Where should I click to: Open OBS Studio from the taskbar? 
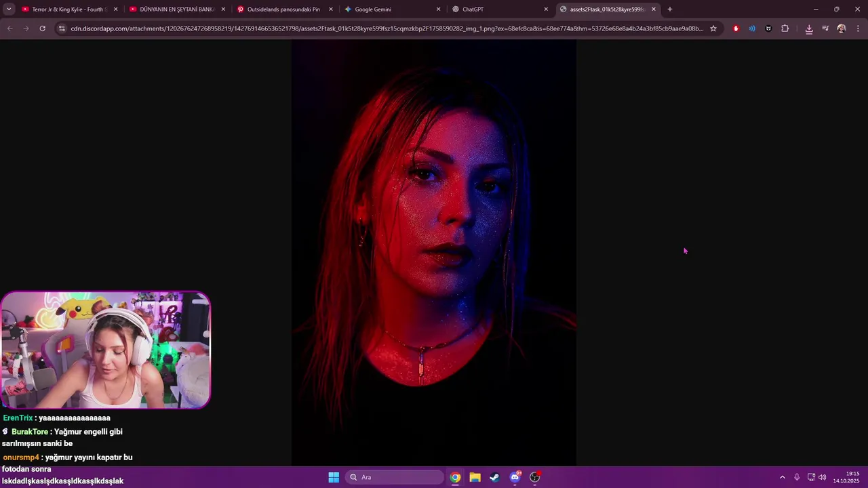click(x=535, y=477)
